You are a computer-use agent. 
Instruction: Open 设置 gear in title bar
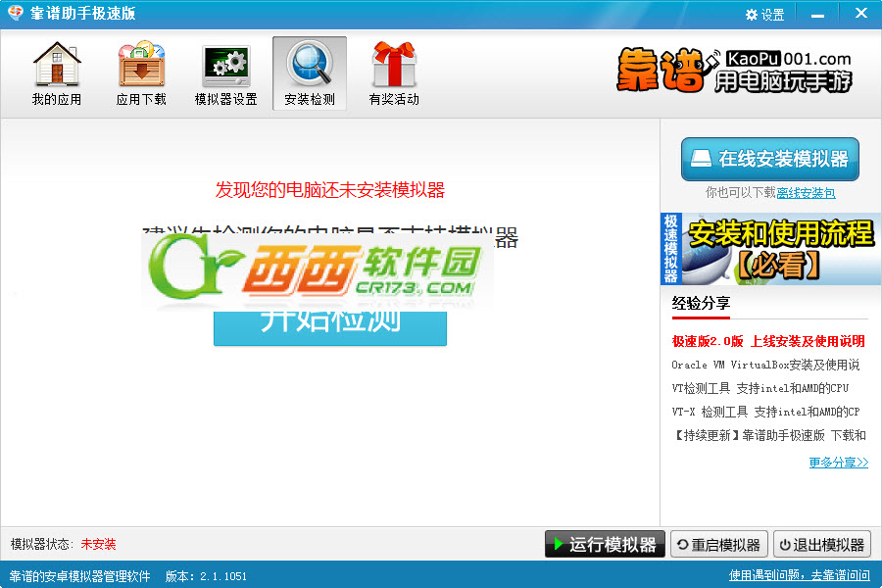click(765, 15)
